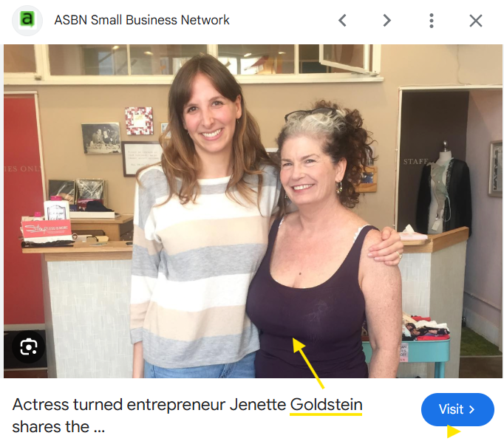Open the three-dot more options menu

432,21
